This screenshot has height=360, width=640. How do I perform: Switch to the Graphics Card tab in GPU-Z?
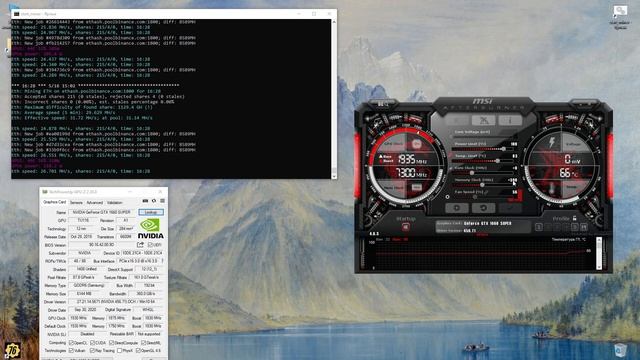point(54,202)
